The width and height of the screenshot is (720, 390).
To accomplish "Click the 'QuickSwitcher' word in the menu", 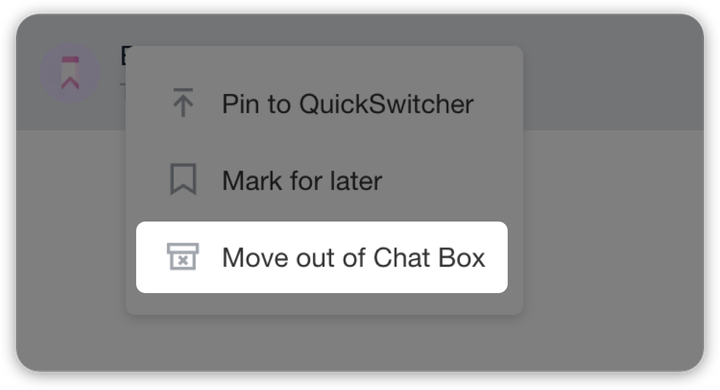I will 386,104.
